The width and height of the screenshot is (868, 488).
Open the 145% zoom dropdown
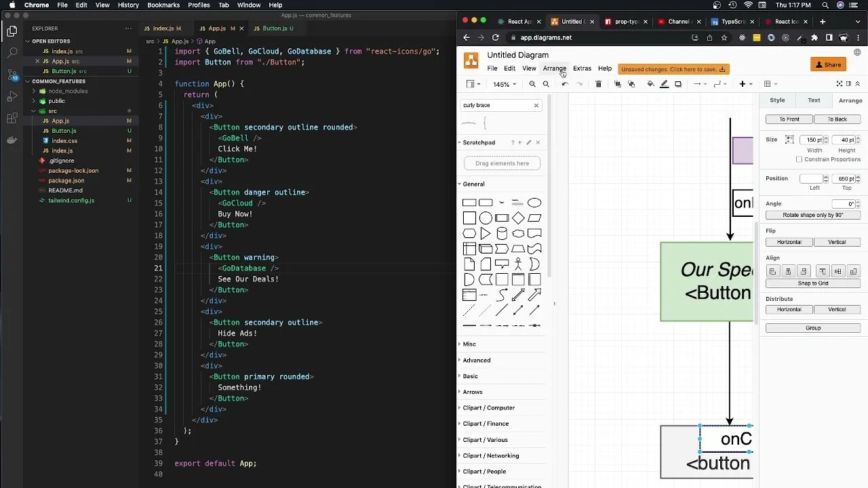coord(504,85)
